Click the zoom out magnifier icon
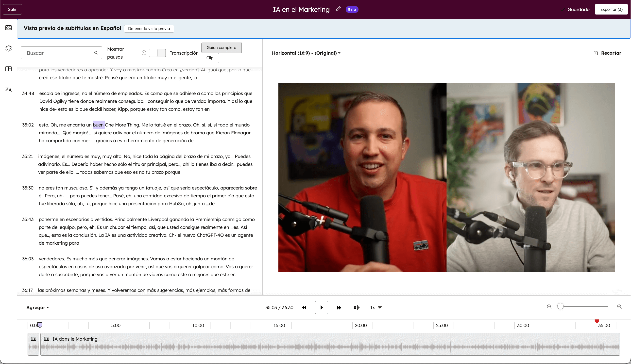 click(x=549, y=307)
